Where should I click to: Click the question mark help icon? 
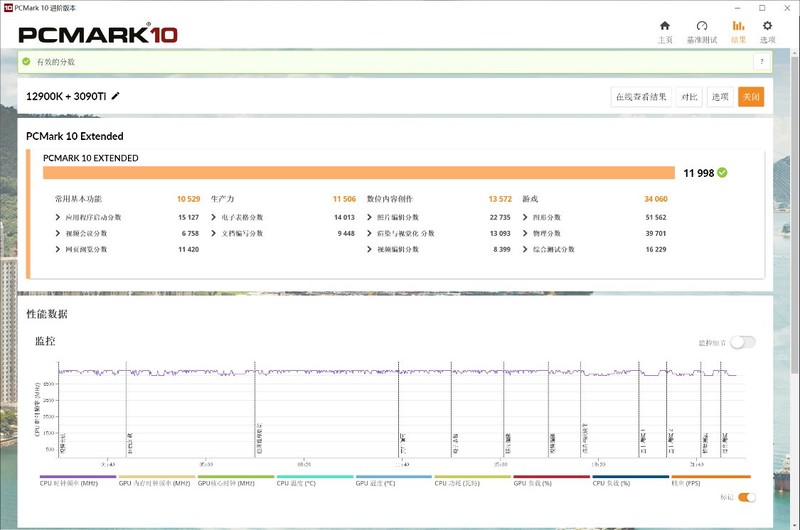(763, 62)
